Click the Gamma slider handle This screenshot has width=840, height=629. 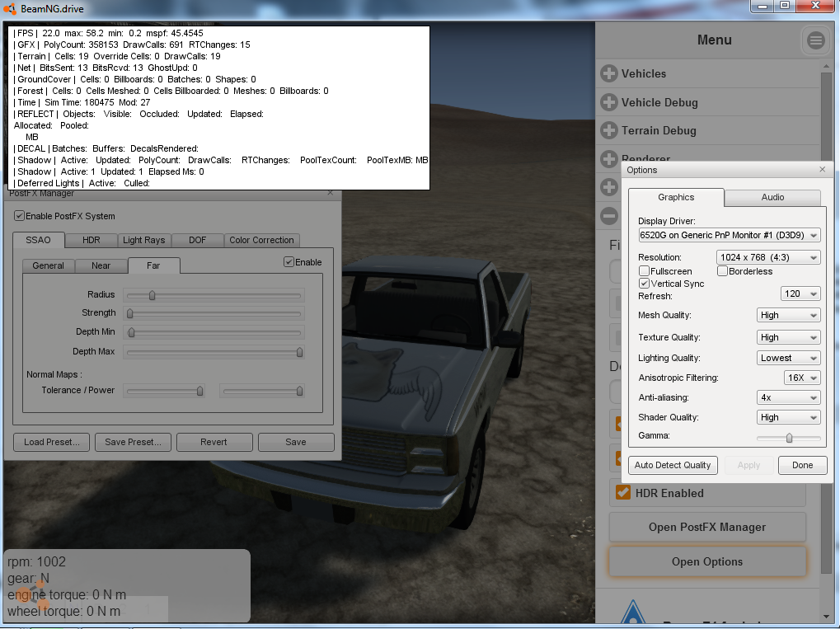click(789, 439)
